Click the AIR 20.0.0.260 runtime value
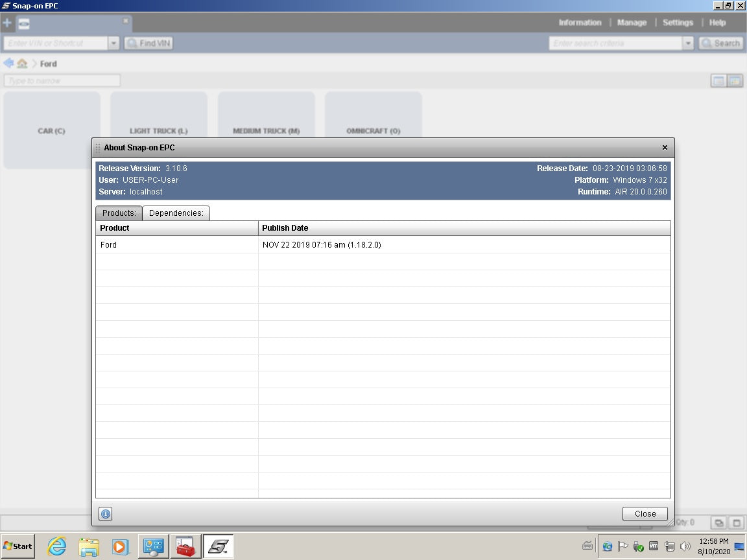The image size is (747, 560). pos(641,192)
